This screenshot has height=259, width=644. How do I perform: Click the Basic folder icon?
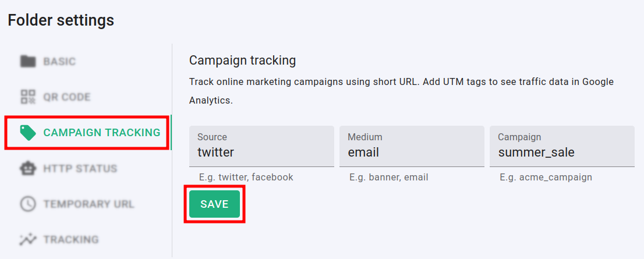coord(28,61)
